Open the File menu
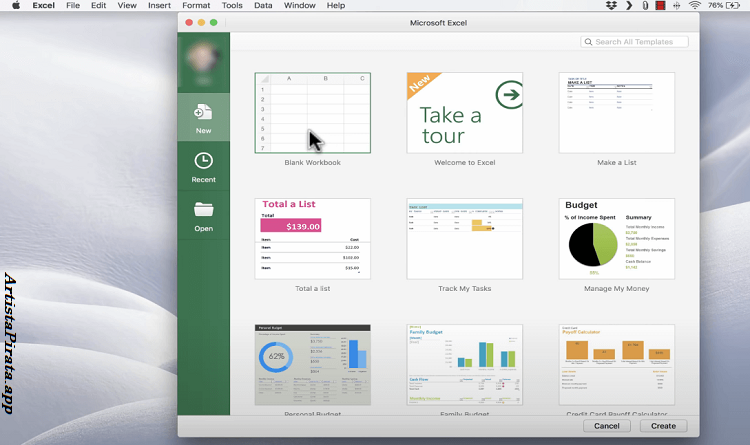The height and width of the screenshot is (445, 750). coord(73,5)
